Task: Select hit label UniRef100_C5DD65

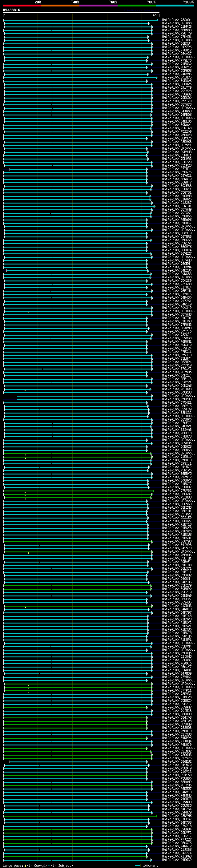Action: (177, 216)
